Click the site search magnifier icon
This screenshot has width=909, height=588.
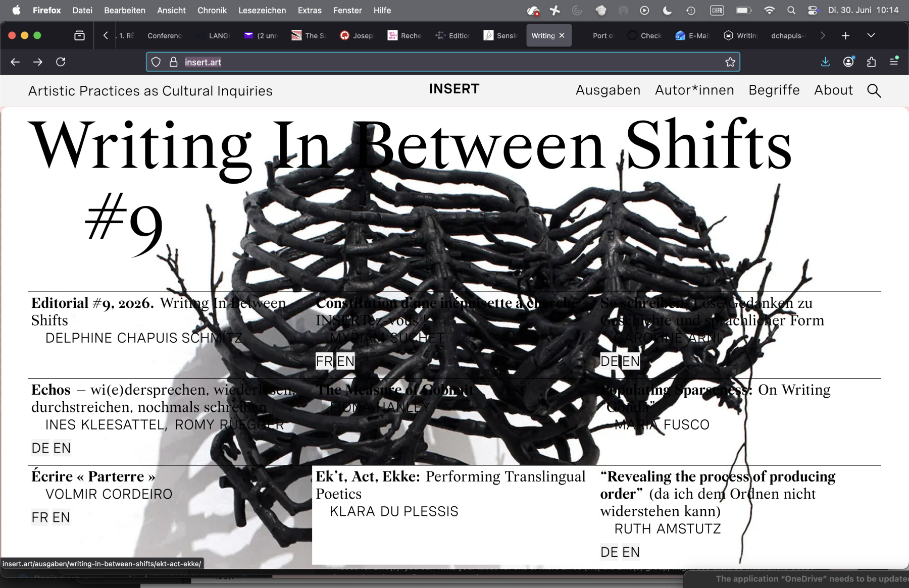click(874, 91)
